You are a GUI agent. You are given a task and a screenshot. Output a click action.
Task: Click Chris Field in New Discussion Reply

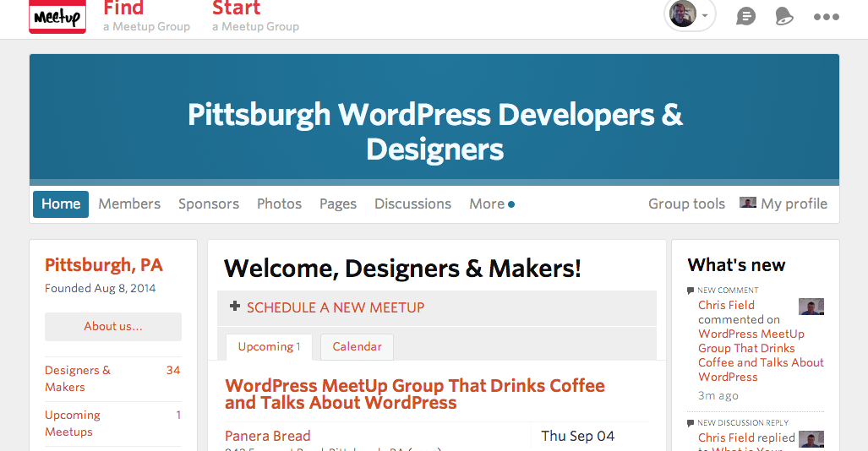726,437
